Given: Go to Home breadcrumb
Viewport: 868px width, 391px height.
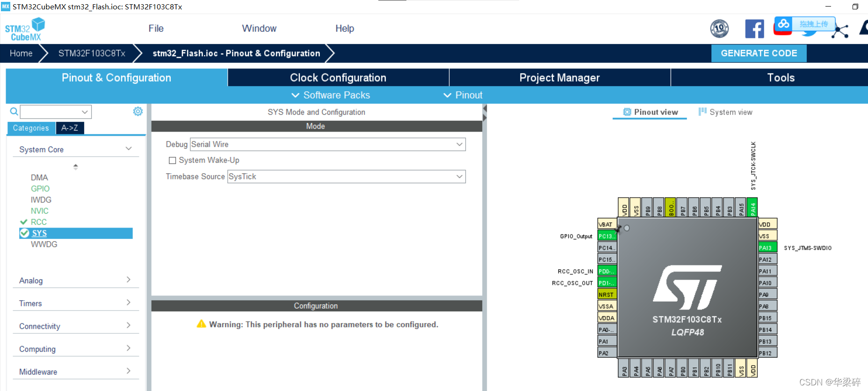Looking at the screenshot, I should point(21,53).
